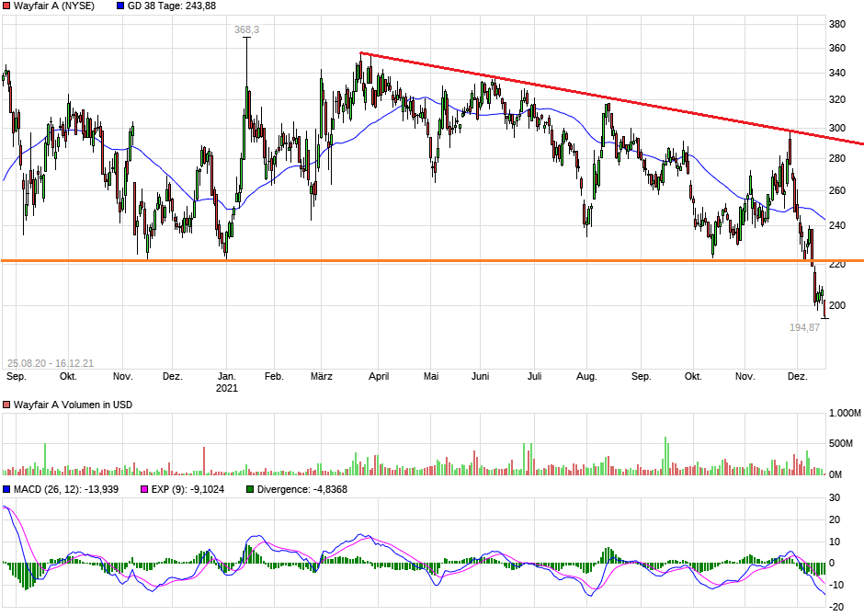864x616 pixels.
Task: Click the 'Aug.' month label on the axis
Action: pyautogui.click(x=586, y=377)
